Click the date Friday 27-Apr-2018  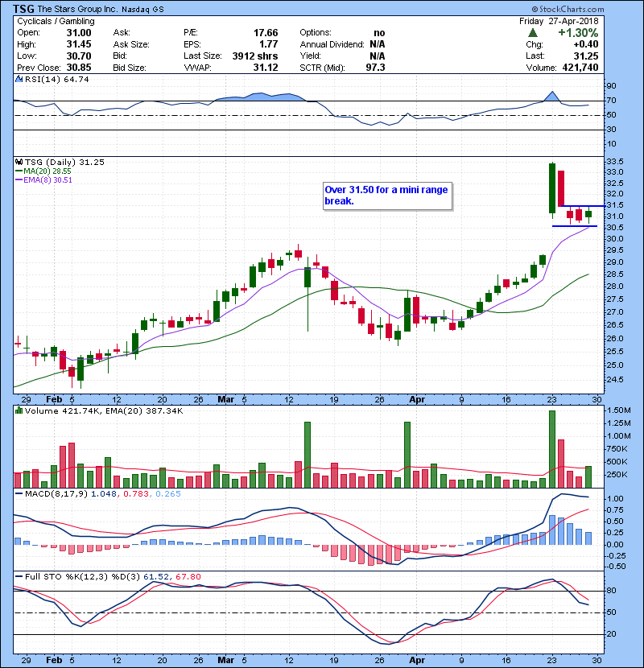point(559,21)
